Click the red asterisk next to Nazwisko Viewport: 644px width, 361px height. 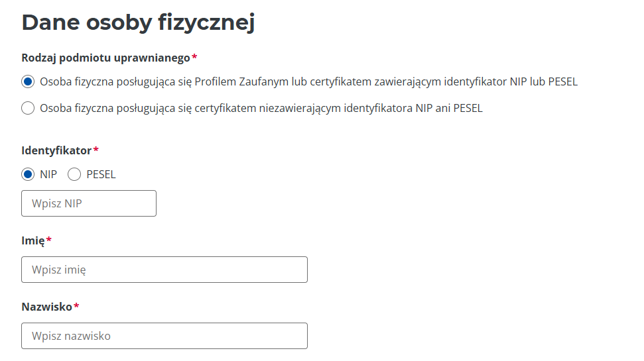76,306
